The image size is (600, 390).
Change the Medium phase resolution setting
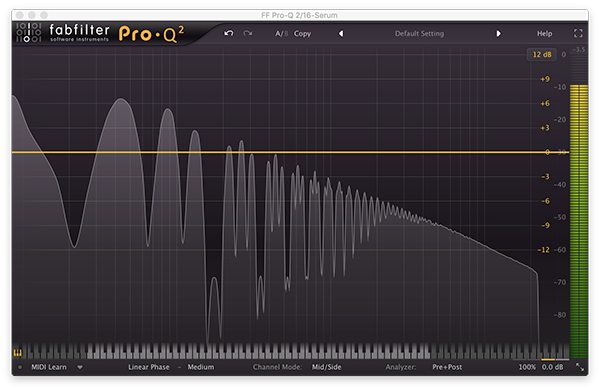pos(201,367)
